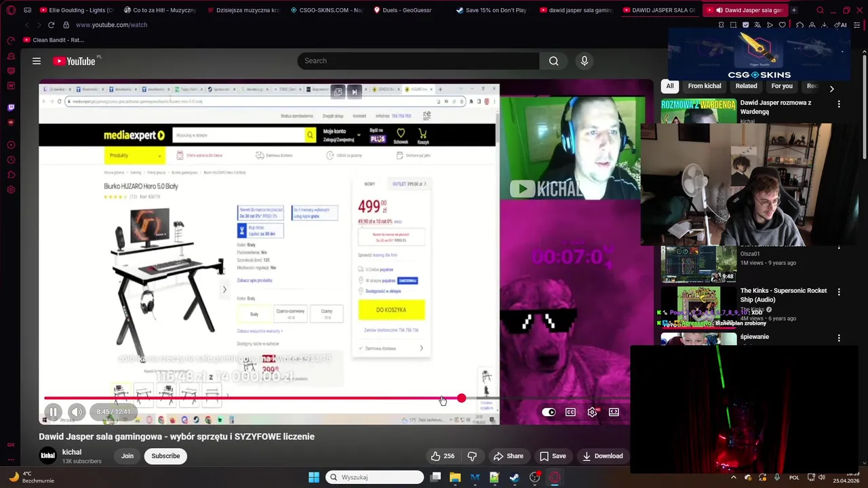Switch to the CSGO-SKINS.COM tab
Image resolution: width=868 pixels, height=488 pixels.
point(326,10)
